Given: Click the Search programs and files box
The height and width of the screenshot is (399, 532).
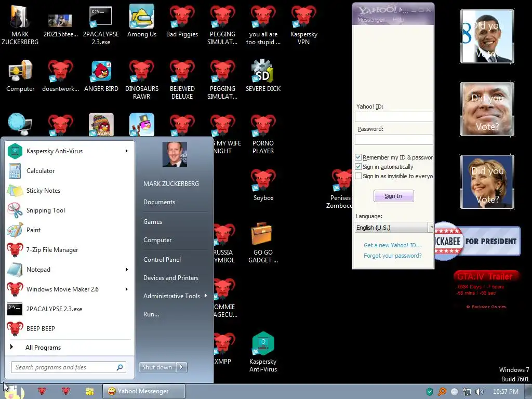Looking at the screenshot, I should 69,367.
